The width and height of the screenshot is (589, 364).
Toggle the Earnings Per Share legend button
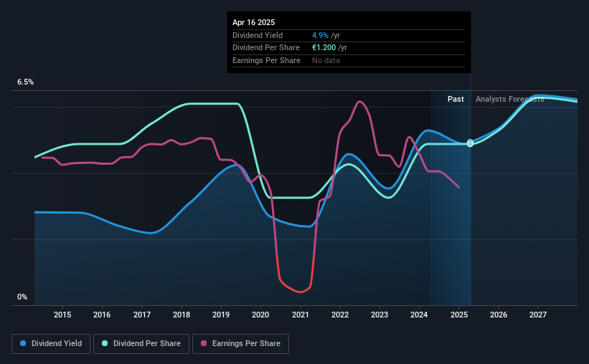240,344
